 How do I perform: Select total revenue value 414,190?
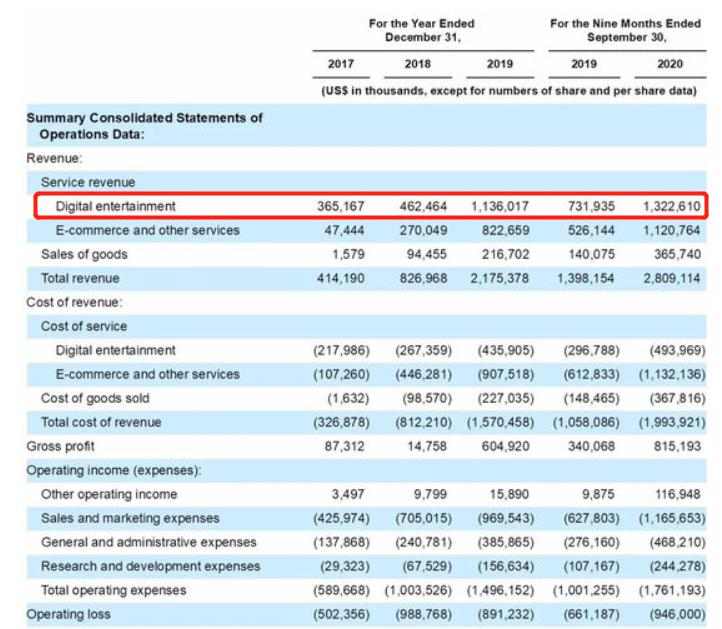(x=340, y=278)
